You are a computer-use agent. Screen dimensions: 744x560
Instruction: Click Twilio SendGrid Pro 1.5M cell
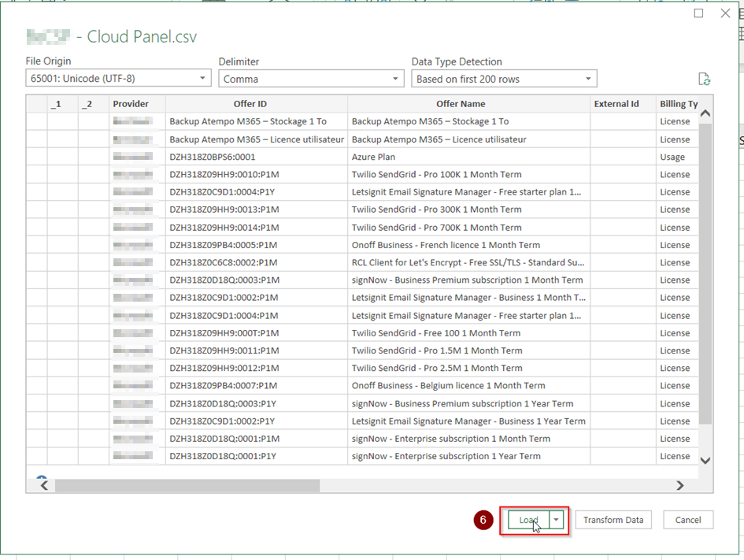pyautogui.click(x=468, y=350)
